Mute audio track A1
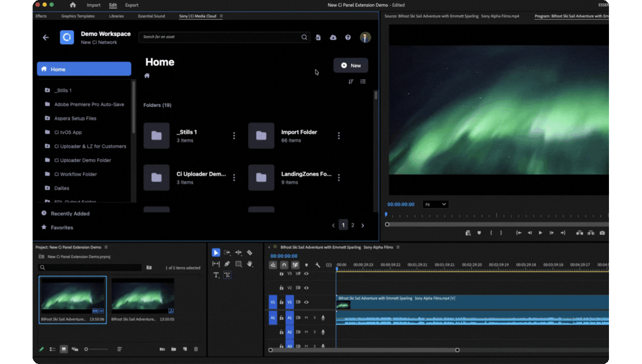 coord(306,318)
